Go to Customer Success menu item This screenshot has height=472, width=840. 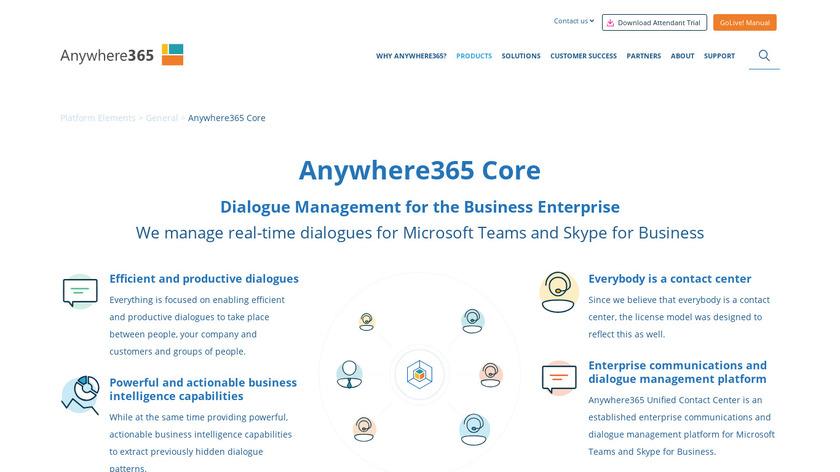click(x=583, y=56)
